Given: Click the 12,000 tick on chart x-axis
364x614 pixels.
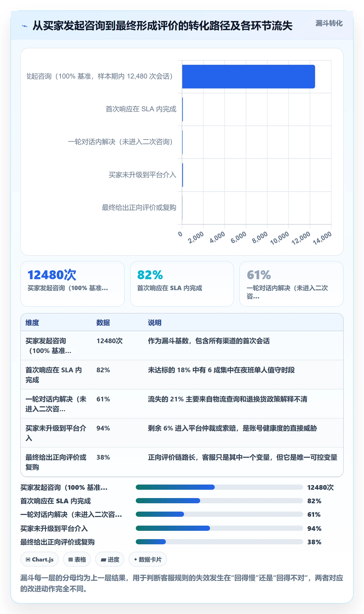Looking at the screenshot, I should tap(301, 238).
